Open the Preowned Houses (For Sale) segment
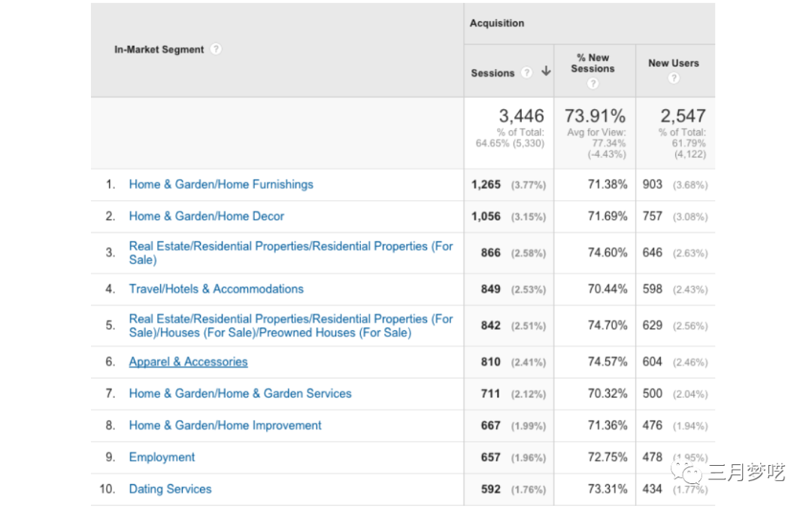The image size is (812, 508). (x=291, y=326)
